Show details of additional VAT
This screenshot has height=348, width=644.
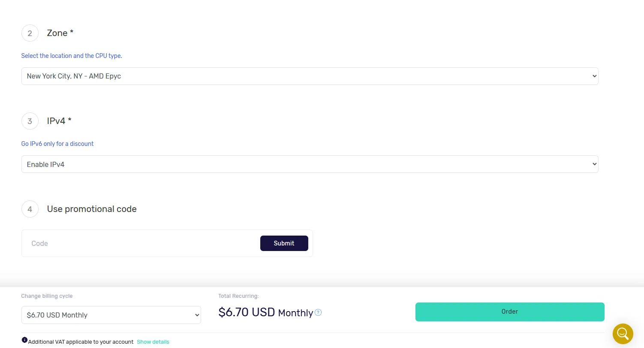coord(153,342)
